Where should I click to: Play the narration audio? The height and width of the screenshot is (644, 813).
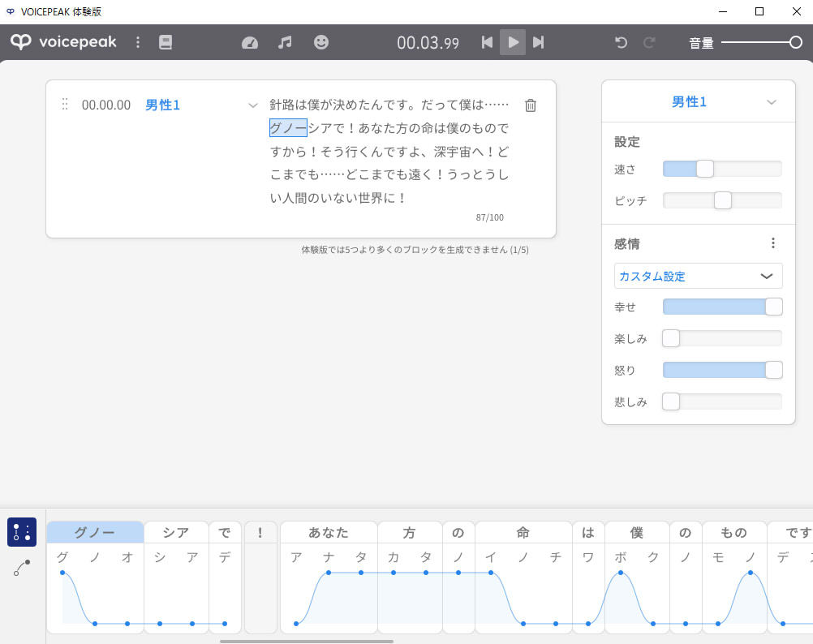coord(513,42)
